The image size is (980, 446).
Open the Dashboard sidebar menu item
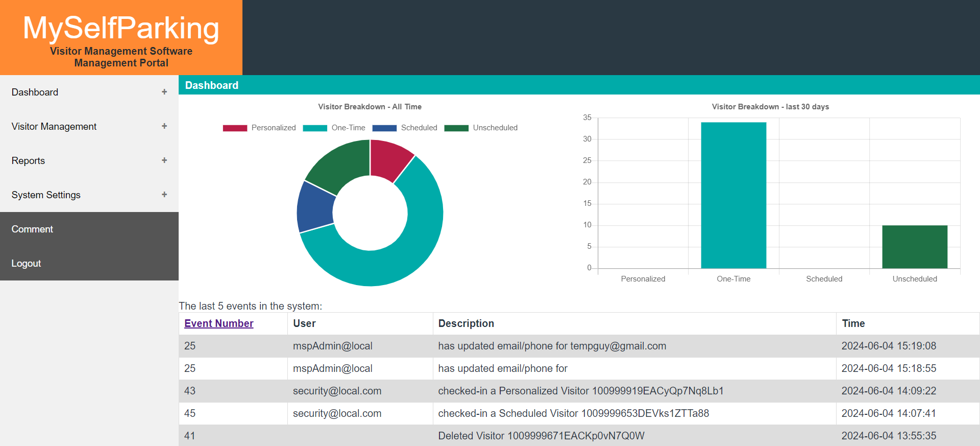[x=35, y=92]
